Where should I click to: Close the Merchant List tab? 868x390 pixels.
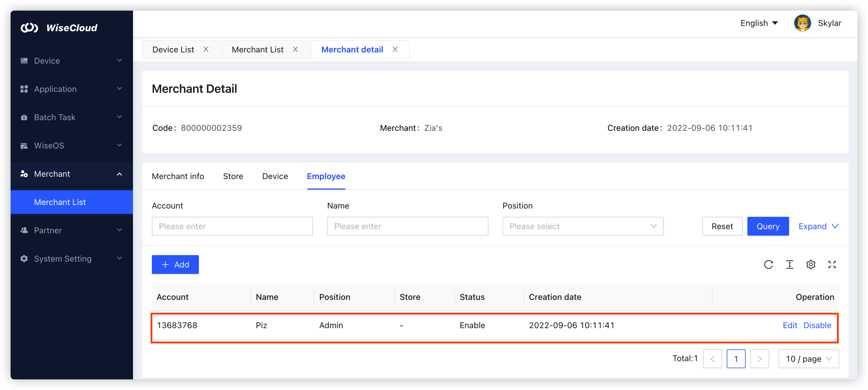[x=295, y=49]
